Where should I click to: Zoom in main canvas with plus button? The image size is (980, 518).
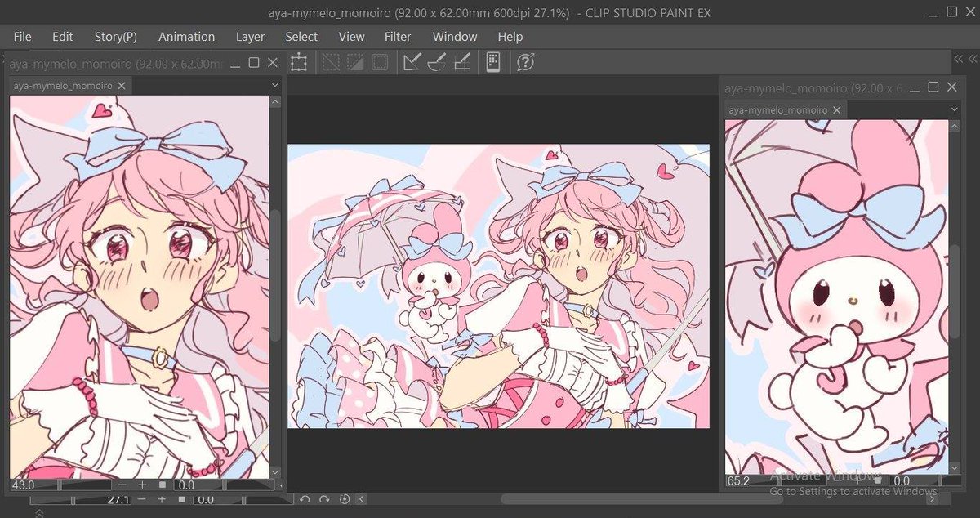[162, 499]
